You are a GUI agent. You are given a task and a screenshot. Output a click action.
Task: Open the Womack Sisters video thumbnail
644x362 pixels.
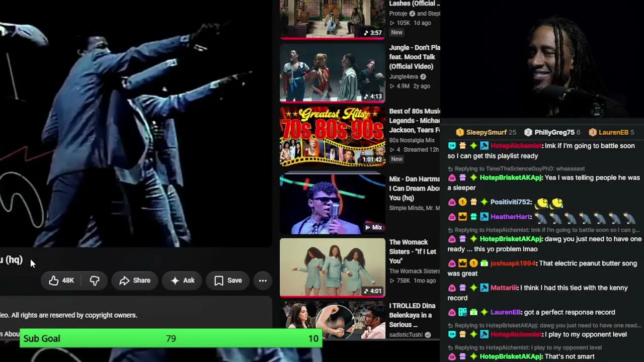click(x=333, y=268)
